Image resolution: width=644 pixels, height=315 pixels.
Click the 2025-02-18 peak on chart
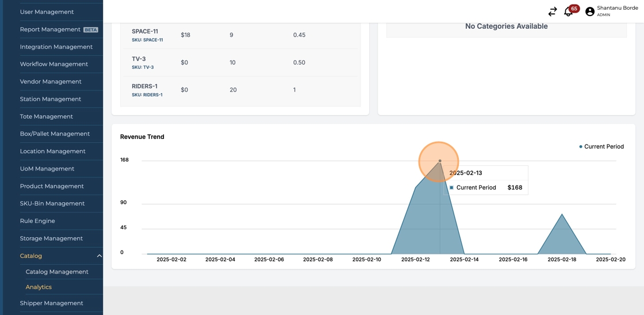[562, 215]
